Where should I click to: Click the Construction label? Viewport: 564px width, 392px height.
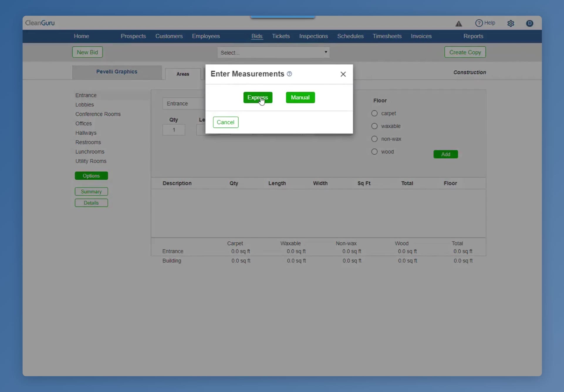coord(470,72)
